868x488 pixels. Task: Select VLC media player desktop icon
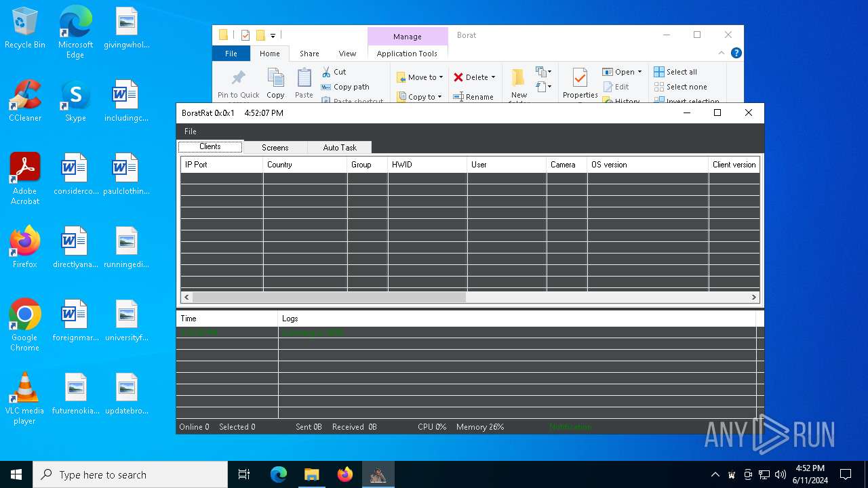coord(25,399)
